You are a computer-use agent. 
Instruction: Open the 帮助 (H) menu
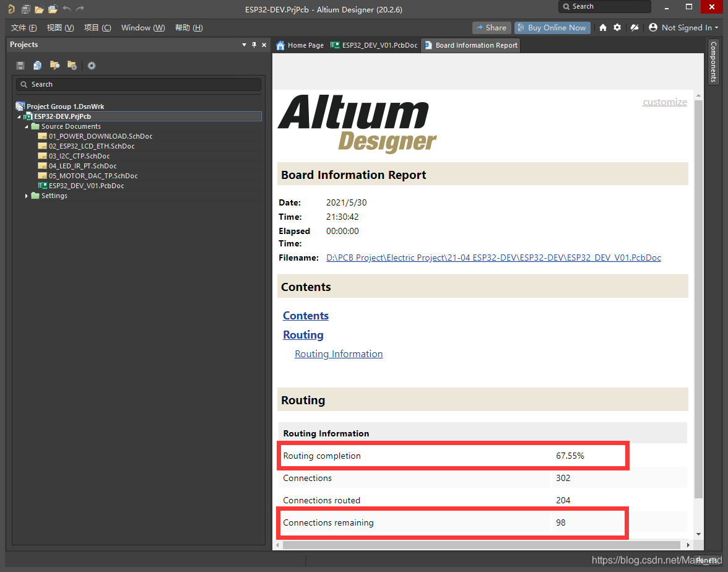click(188, 27)
